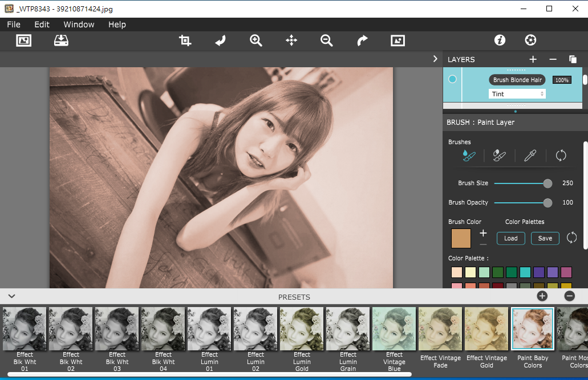Click the Load color palette button
The height and width of the screenshot is (380, 588).
(x=510, y=238)
